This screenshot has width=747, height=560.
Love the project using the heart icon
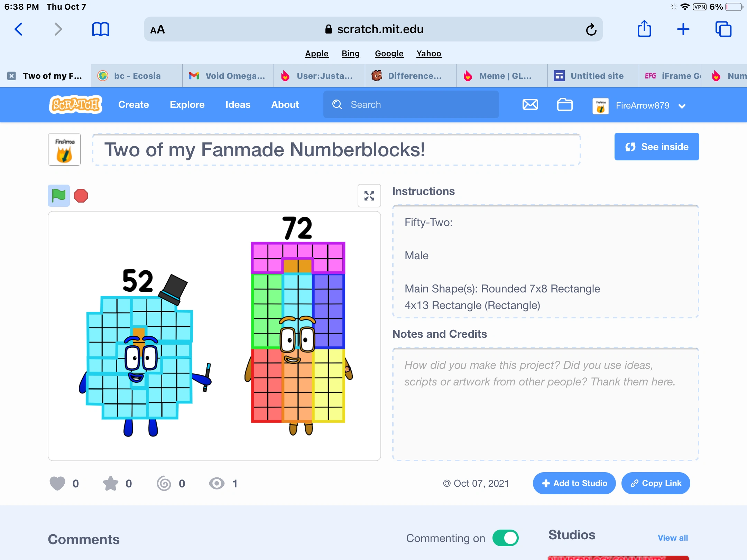58,484
